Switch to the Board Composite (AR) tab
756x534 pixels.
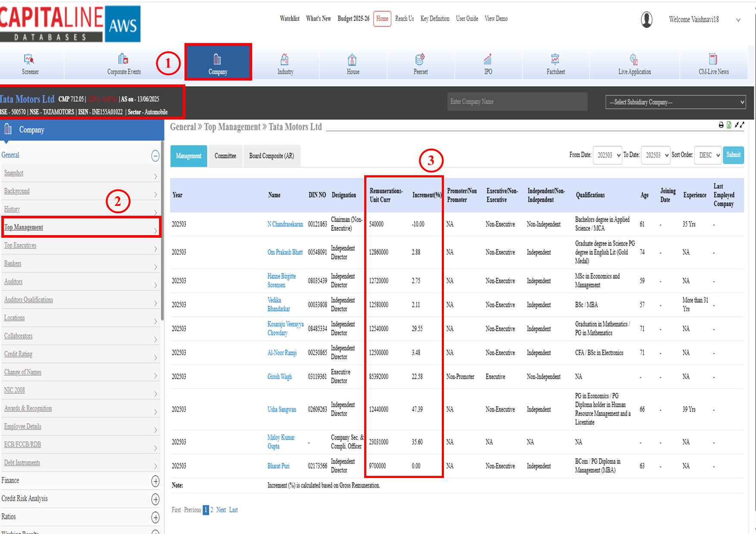[x=272, y=156]
